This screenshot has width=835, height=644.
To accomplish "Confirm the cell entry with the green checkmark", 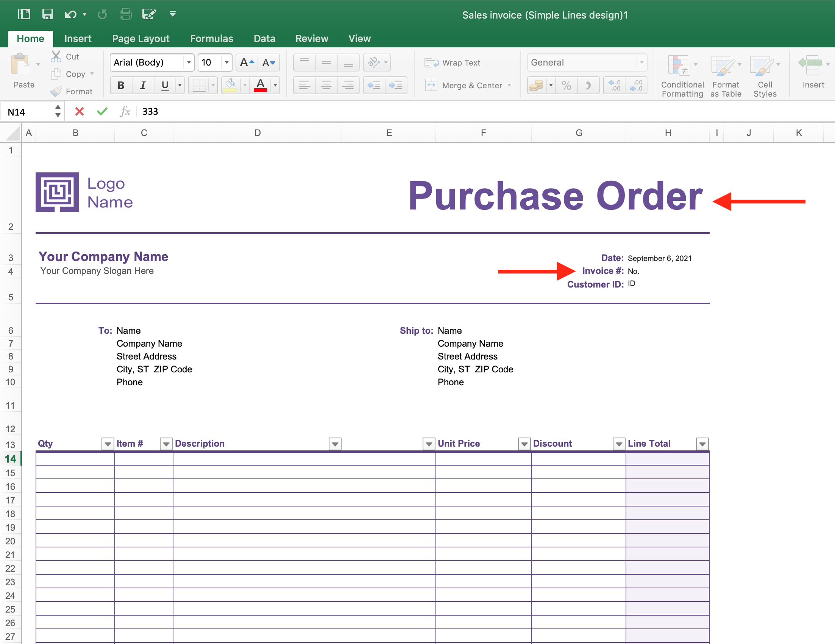I will [101, 111].
